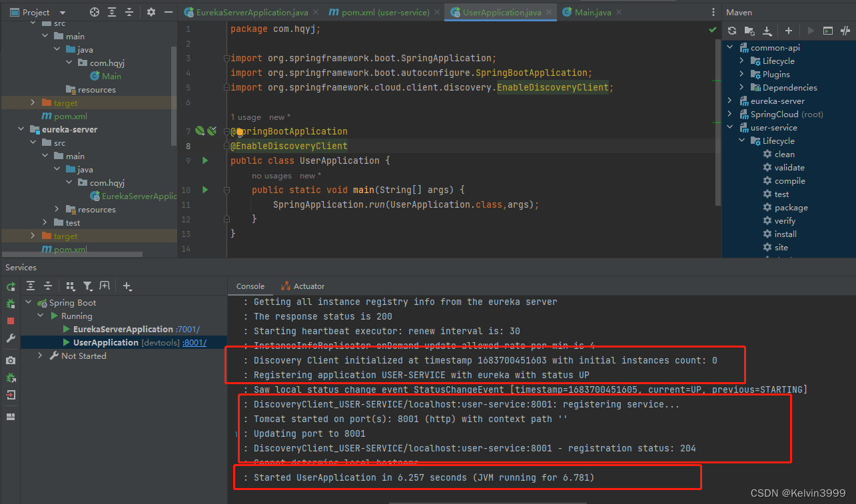The width and height of the screenshot is (856, 504).
Task: Rerun service in Services panel
Action: [x=11, y=286]
